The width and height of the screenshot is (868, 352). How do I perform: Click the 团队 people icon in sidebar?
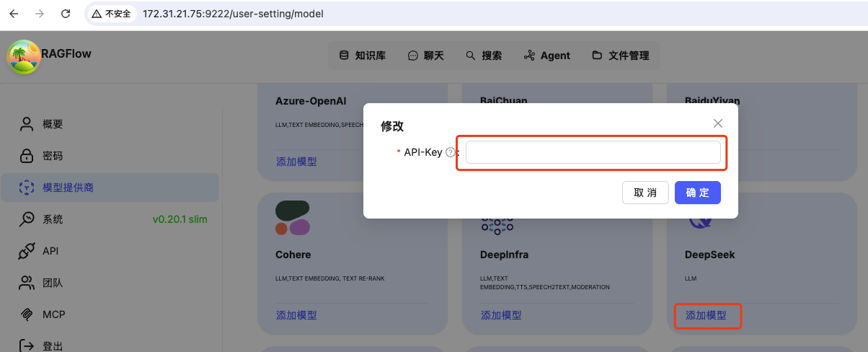click(27, 283)
